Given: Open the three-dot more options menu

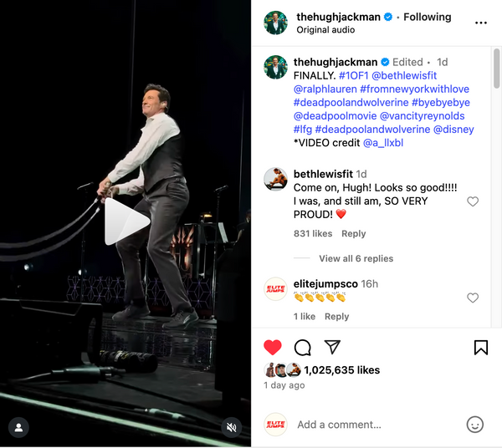Looking at the screenshot, I should (481, 23).
